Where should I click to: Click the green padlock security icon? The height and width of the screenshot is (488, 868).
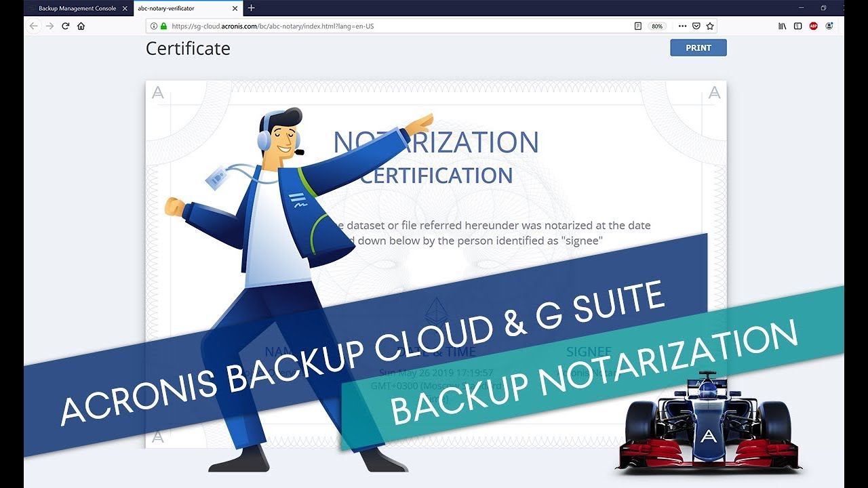(163, 26)
